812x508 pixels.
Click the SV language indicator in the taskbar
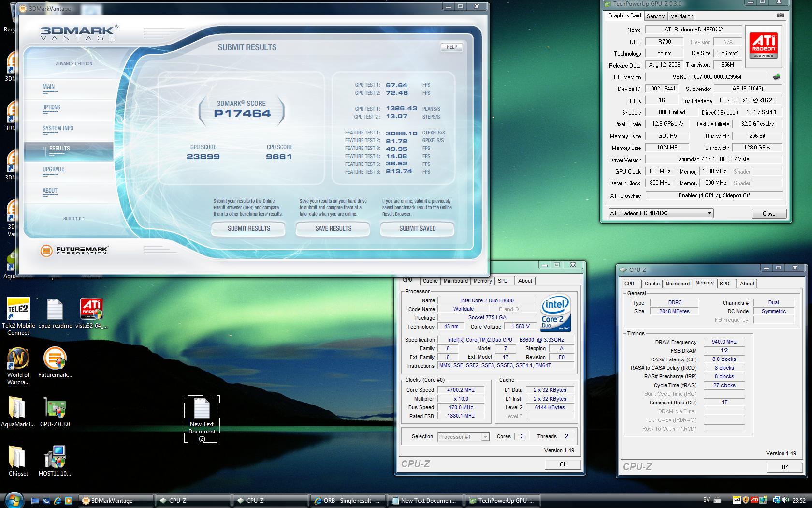click(x=707, y=500)
